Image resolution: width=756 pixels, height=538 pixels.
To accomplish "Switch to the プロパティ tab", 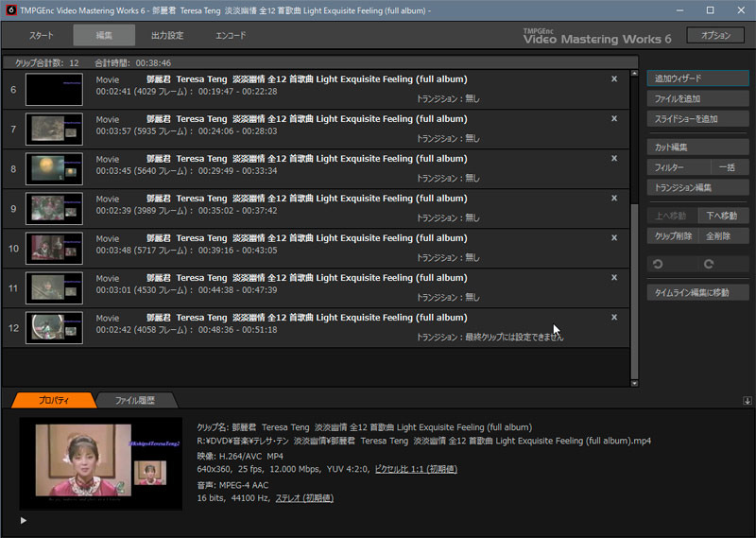I will click(x=54, y=400).
